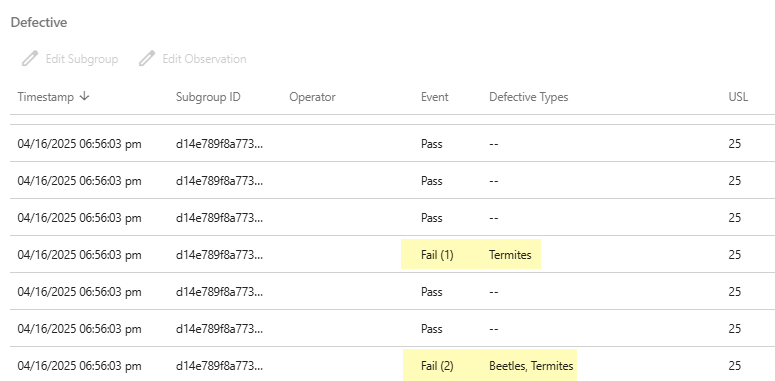Click the Operator column header
This screenshot has height=381, width=775.
pyautogui.click(x=312, y=97)
